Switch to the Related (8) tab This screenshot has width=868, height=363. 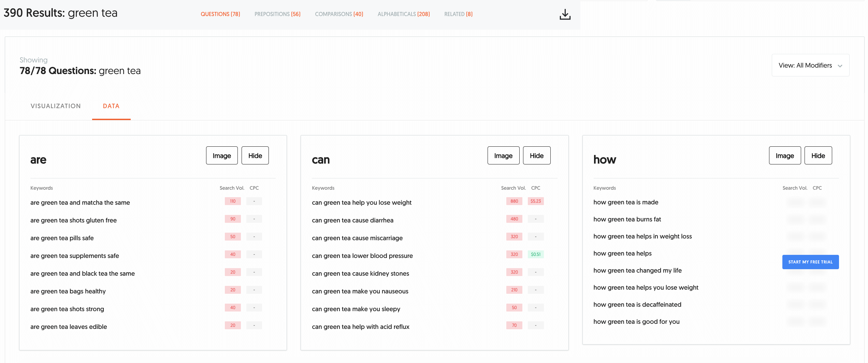[458, 14]
